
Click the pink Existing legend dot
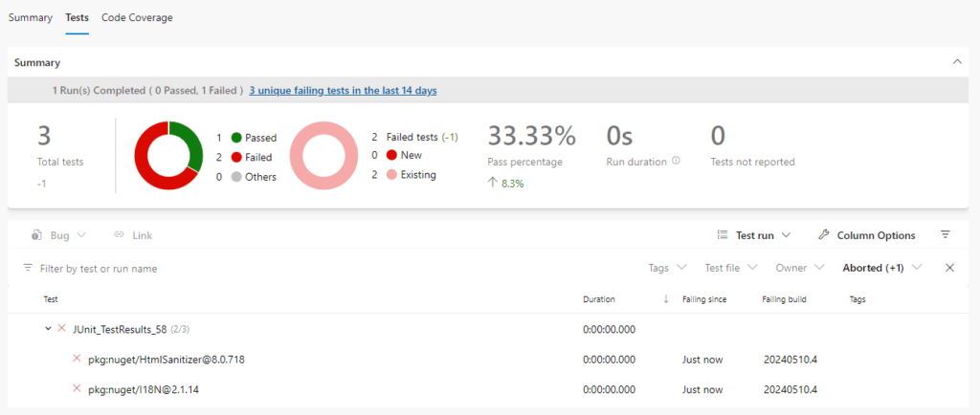point(391,175)
